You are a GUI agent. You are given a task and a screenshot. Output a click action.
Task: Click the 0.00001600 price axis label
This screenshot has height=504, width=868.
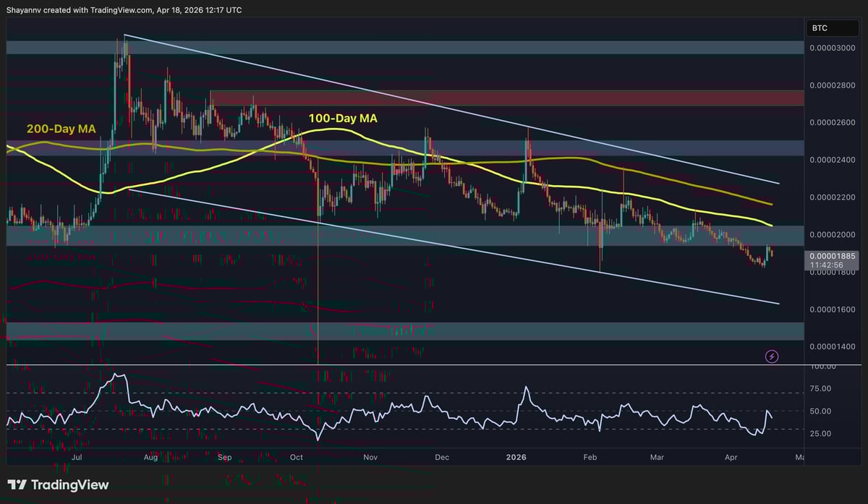[x=833, y=309]
